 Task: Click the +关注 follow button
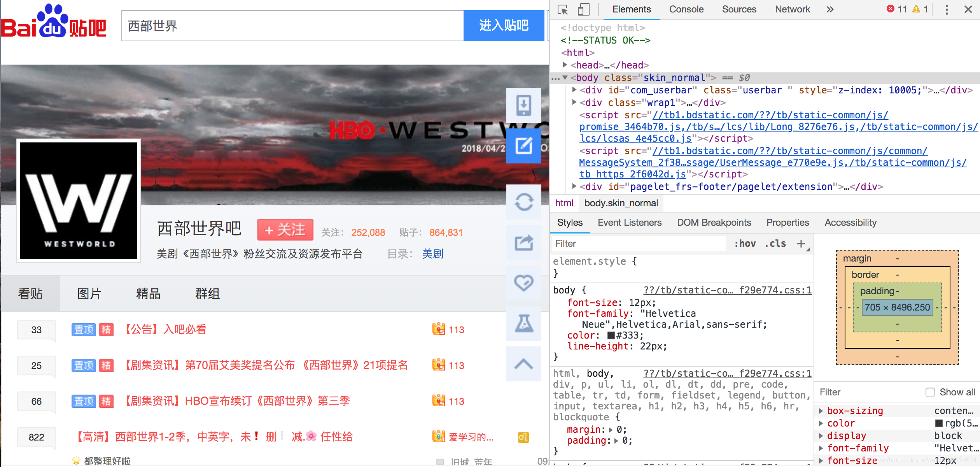point(285,230)
